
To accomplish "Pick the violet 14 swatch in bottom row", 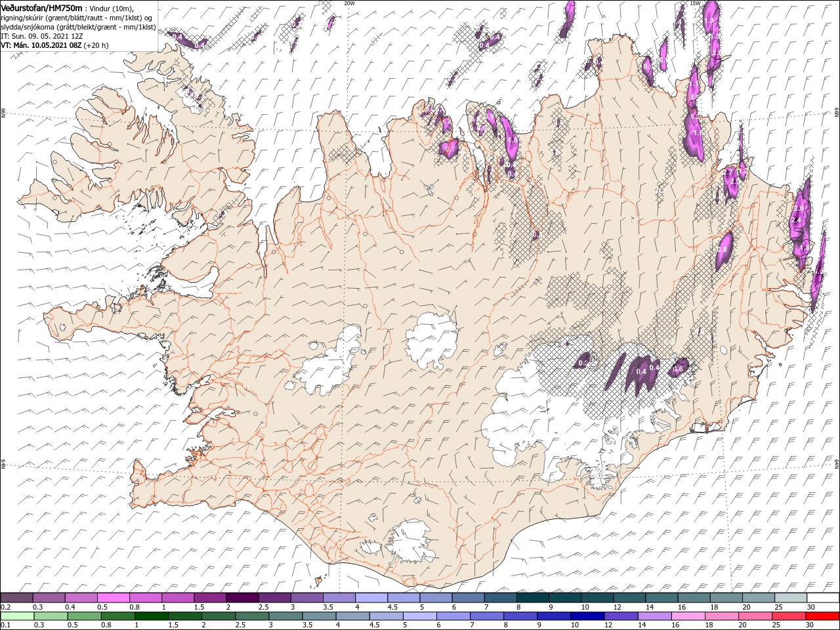I will 654,616.
